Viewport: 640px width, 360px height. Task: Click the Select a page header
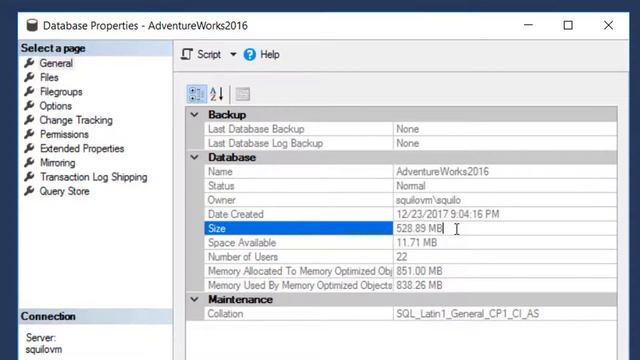(x=95, y=48)
